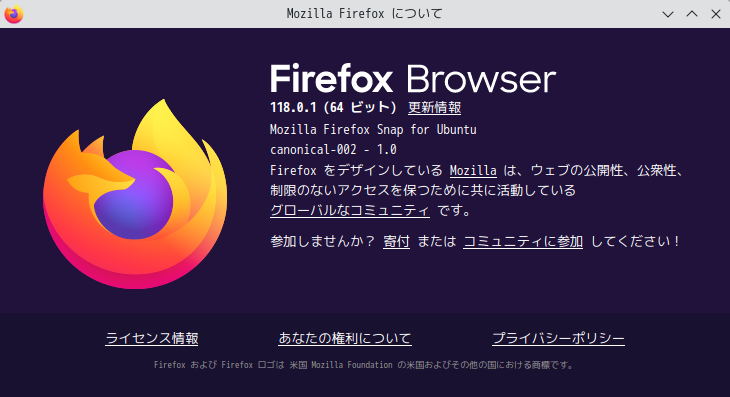
Task: Click the text Mozilla Firefox Snap for Ubuntu
Action: [373, 129]
